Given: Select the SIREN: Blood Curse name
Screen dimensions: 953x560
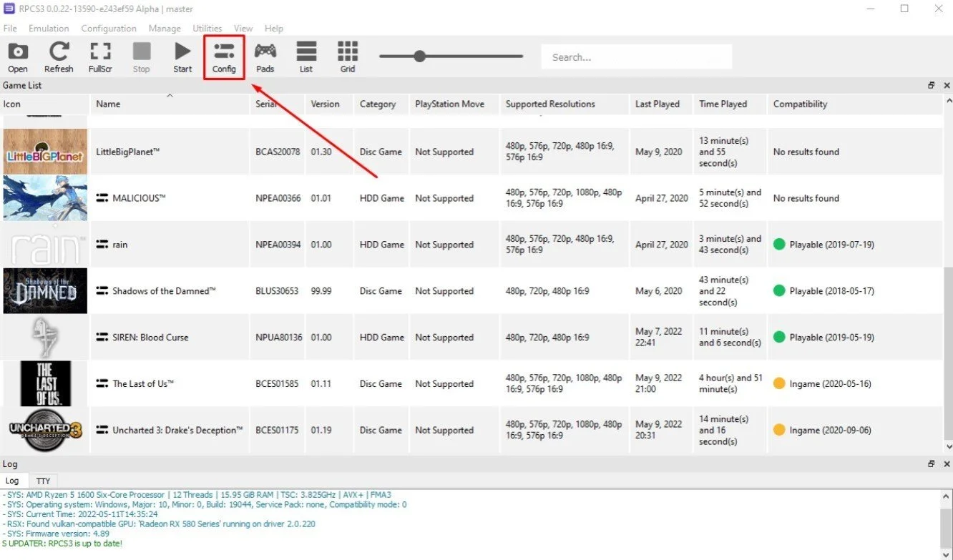Looking at the screenshot, I should coord(150,338).
